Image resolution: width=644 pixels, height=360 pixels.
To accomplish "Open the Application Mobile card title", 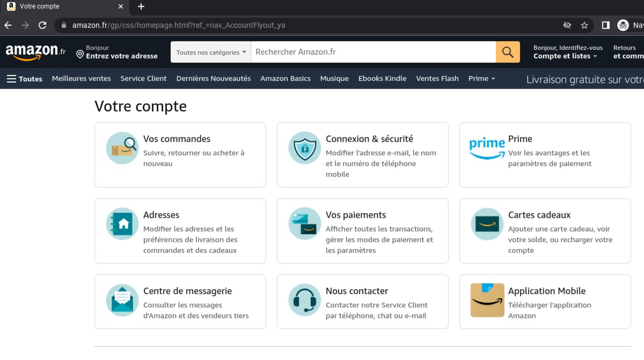I will [x=547, y=291].
